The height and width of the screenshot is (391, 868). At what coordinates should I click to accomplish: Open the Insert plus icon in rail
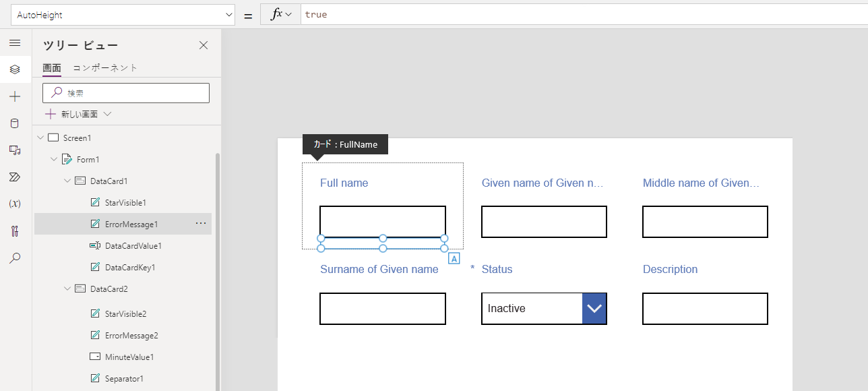[15, 96]
